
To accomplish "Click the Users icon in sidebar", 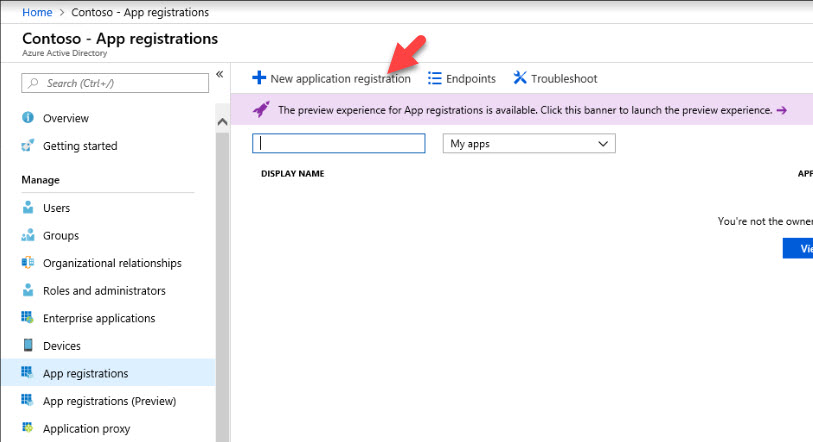I will click(x=28, y=208).
